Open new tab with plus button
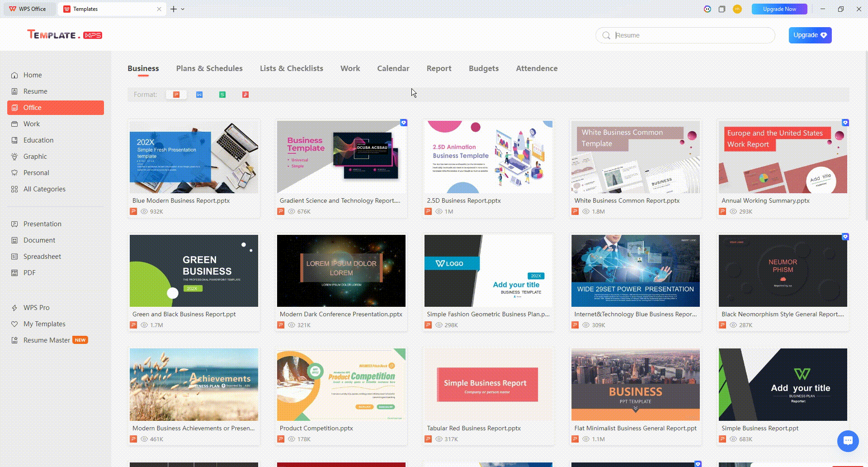868x467 pixels. point(174,9)
